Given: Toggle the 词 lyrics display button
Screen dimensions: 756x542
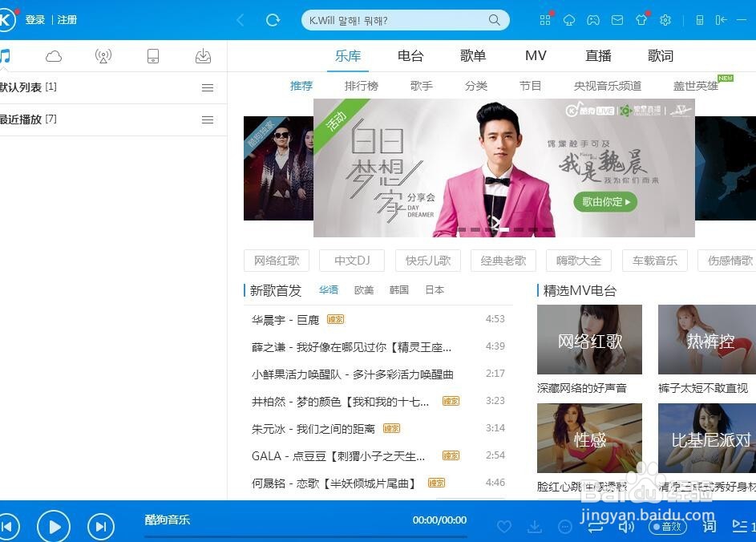Looking at the screenshot, I should [709, 527].
